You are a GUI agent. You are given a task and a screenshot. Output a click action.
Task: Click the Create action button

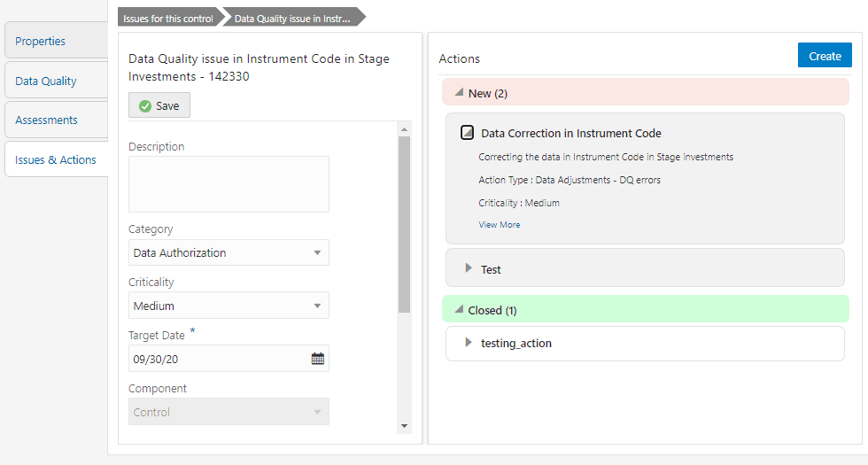825,56
